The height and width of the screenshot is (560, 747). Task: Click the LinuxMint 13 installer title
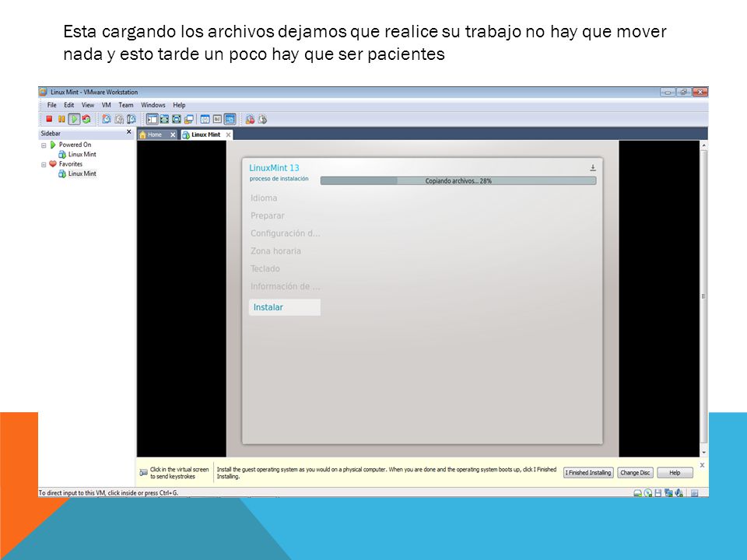[274, 168]
